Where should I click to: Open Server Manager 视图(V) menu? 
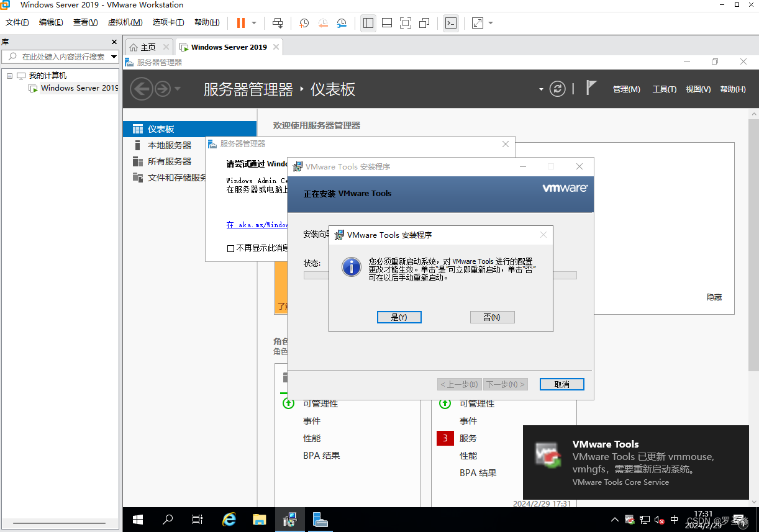(698, 89)
